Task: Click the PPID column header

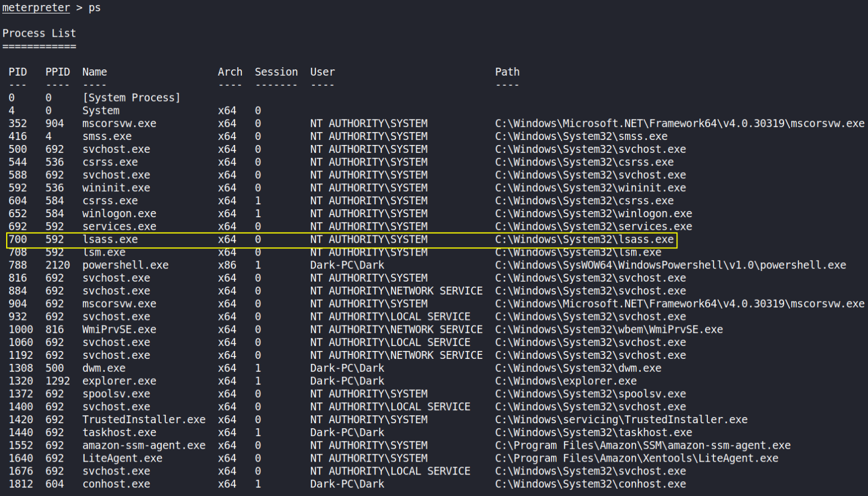Action: point(58,72)
